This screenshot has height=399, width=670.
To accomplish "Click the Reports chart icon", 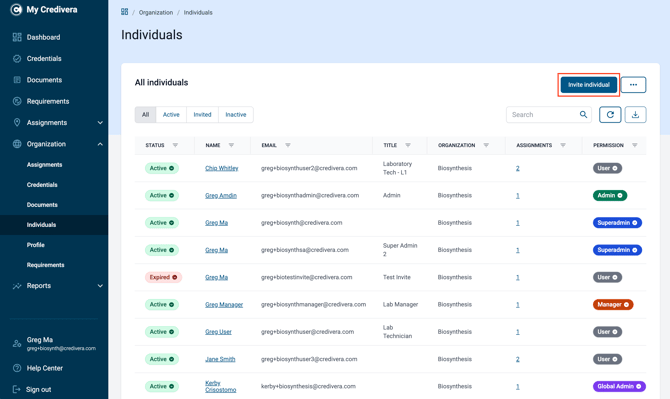I will click(17, 286).
